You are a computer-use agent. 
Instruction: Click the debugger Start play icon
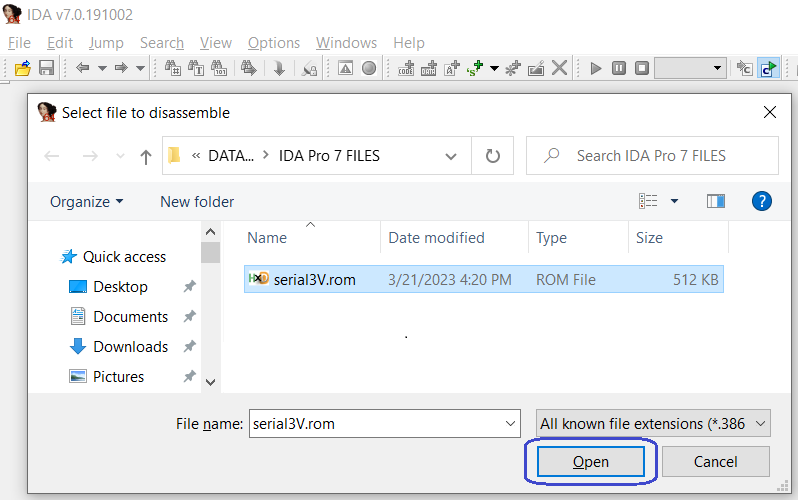(595, 68)
